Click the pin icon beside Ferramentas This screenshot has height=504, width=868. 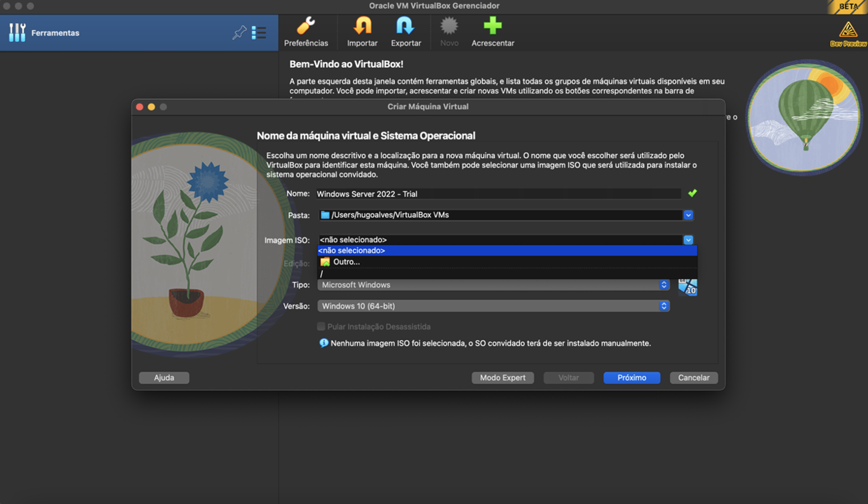coord(239,33)
